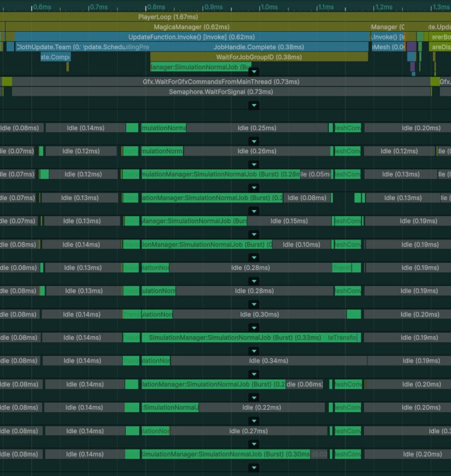Select Gfx.WaitForGfxCommandsFromMainThread (0.73ms) sample
This screenshot has width=451, height=476.
221,82
